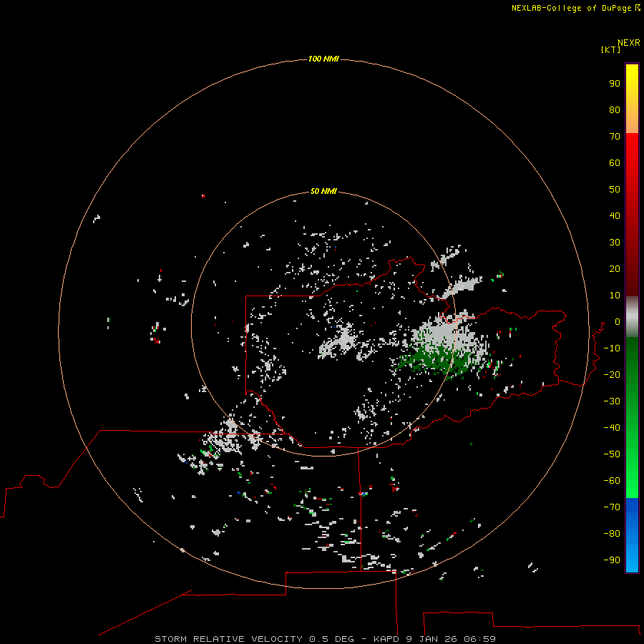The width and height of the screenshot is (644, 644).
Task: Click the -90 value on the velocity scale
Action: click(612, 560)
